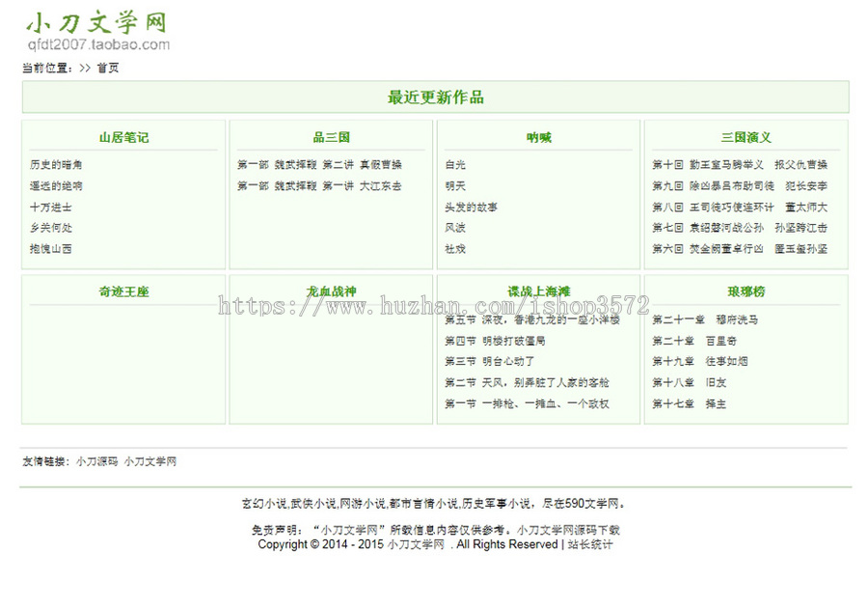Open 第七回 袁绍磐河战公孙 chapter

click(740, 228)
